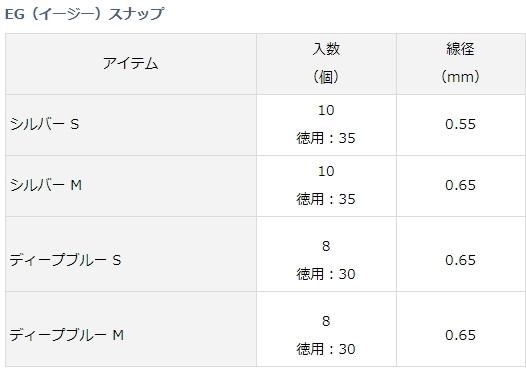Select ディープブルー S quantity value 8
The image size is (526, 371).
click(326, 247)
